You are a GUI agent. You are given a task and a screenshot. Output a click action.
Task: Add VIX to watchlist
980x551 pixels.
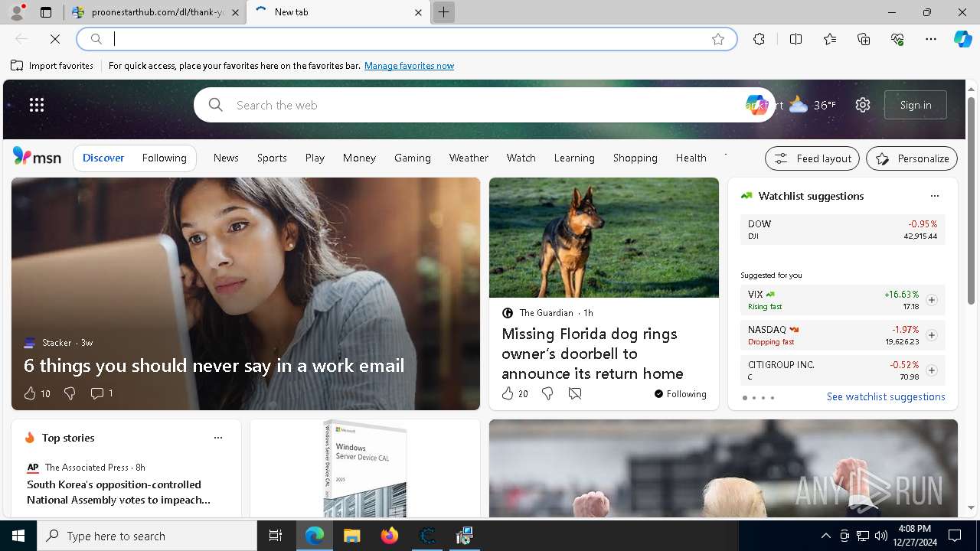[x=931, y=300]
